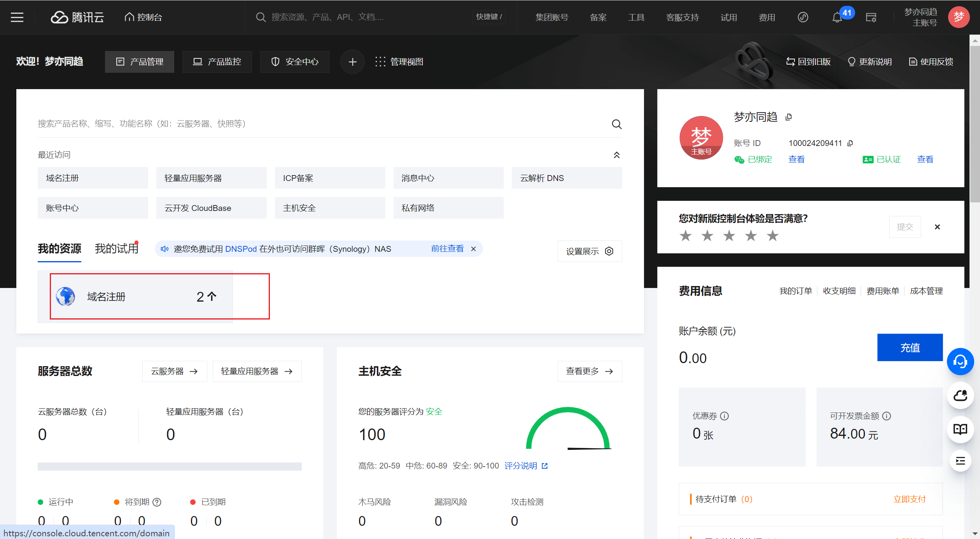Click the mini program icon in top bar
This screenshot has height=539, width=980.
coord(803,17)
